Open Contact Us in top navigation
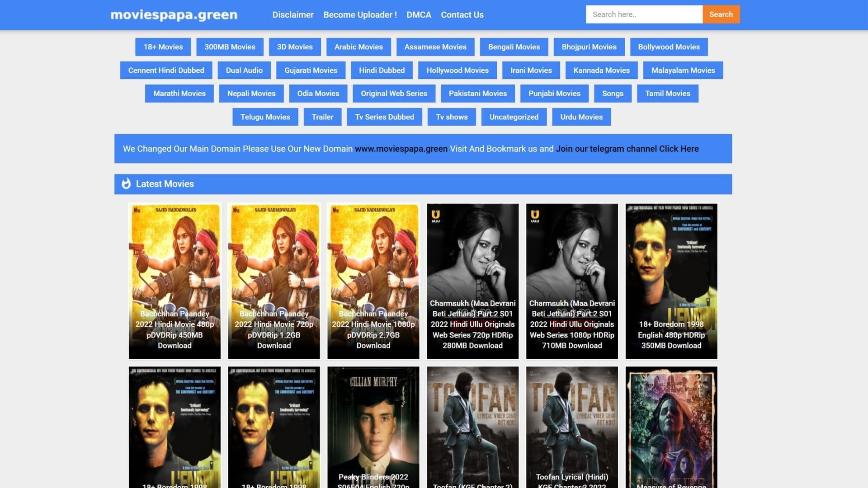The image size is (868, 488). (462, 14)
